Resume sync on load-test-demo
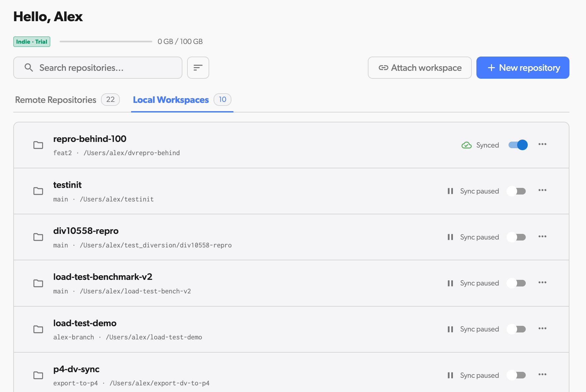586x392 pixels. tap(516, 329)
